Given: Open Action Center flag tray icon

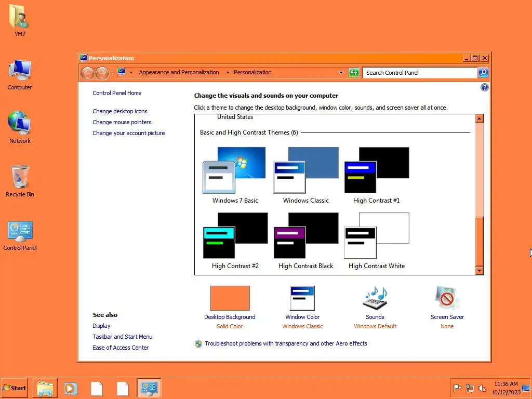Looking at the screenshot, I should click(457, 388).
